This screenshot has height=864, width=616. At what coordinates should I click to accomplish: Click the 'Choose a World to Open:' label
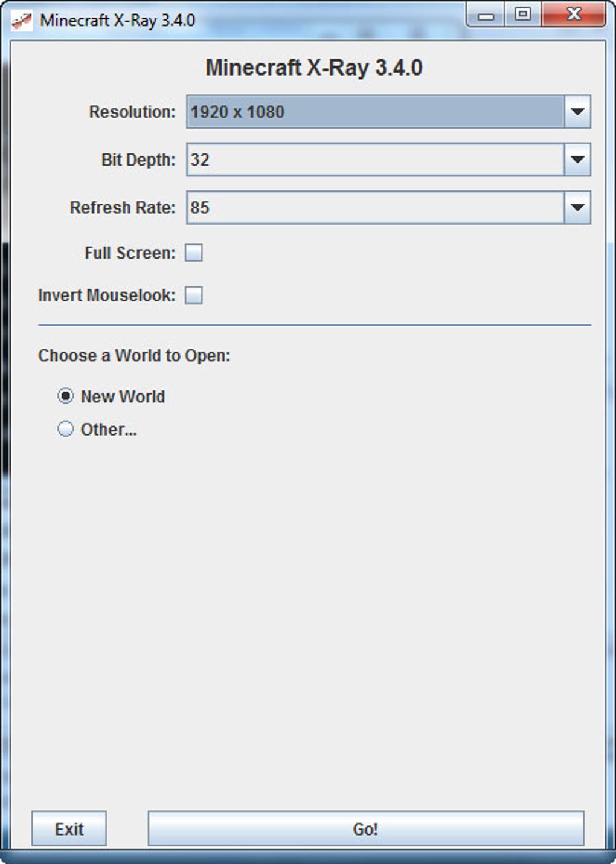coord(134,356)
